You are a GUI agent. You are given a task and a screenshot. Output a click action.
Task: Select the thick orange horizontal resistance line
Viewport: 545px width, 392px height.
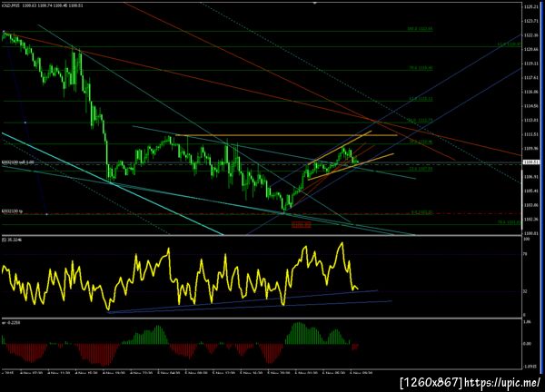(x=286, y=135)
